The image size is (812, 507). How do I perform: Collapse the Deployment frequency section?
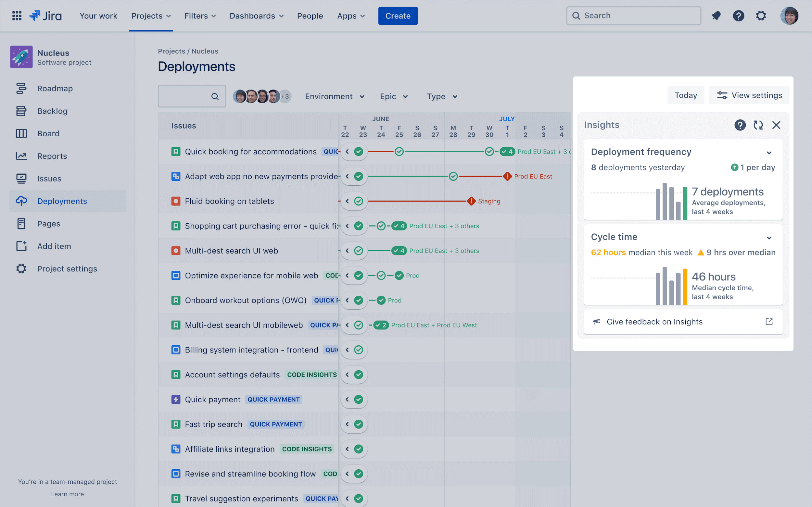click(x=769, y=153)
